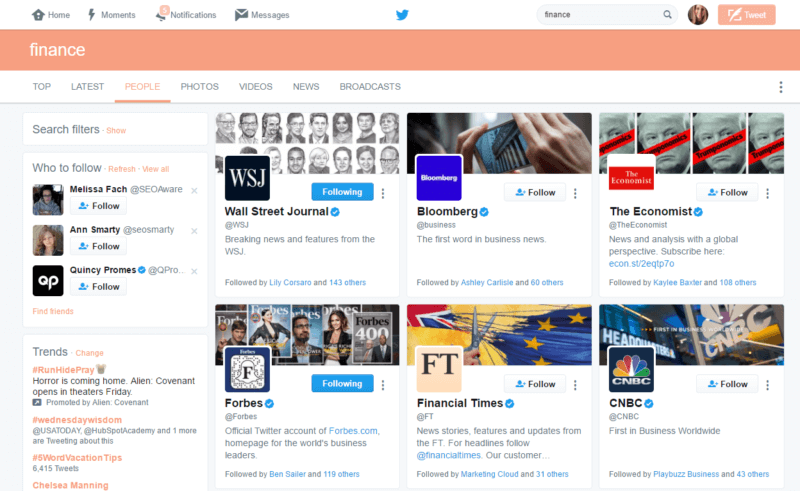Follow Quincy Promes
This screenshot has width=800, height=491.
point(98,286)
